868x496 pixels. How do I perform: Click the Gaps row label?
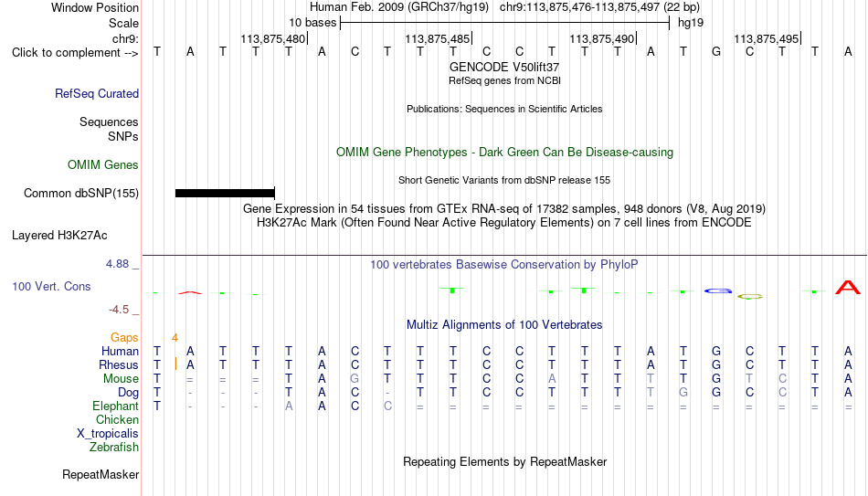pos(124,338)
